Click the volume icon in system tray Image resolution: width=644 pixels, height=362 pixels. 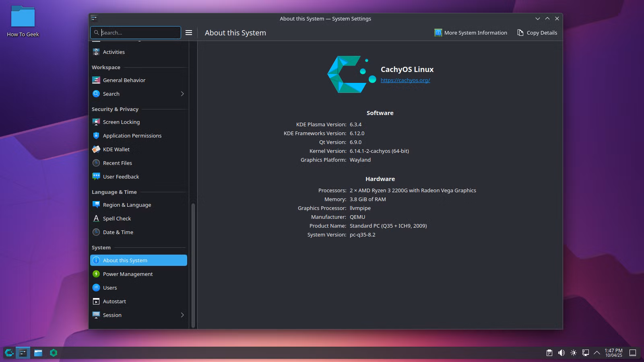pos(561,353)
